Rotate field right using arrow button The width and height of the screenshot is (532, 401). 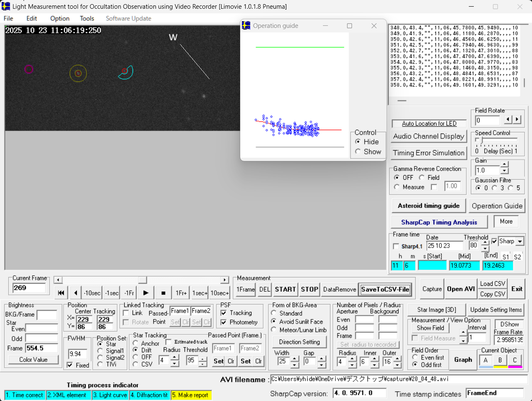pos(517,120)
